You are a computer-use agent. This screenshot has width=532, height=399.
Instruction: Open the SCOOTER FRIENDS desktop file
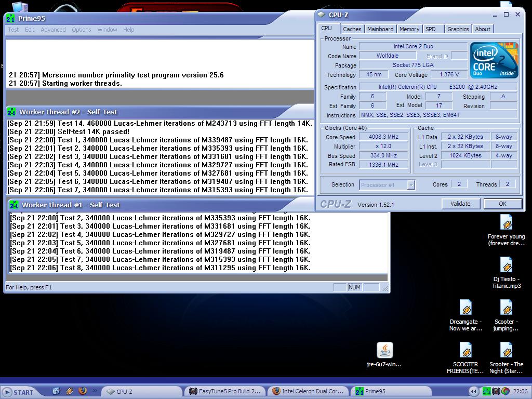coord(465,358)
